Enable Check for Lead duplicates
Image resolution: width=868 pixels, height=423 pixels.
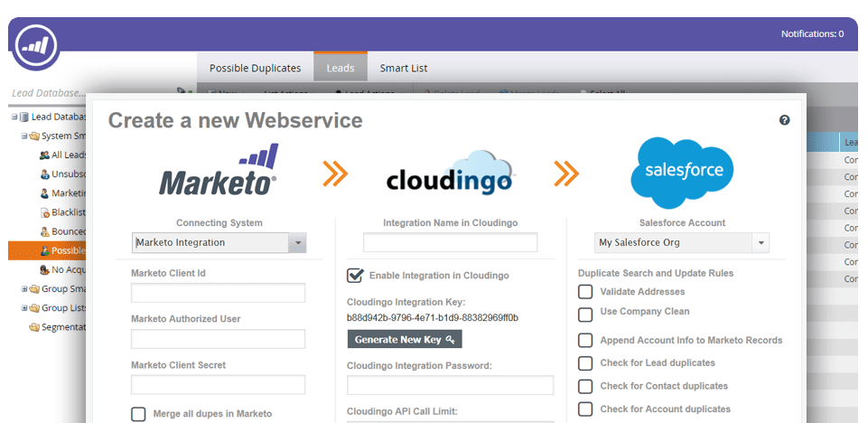tap(585, 363)
